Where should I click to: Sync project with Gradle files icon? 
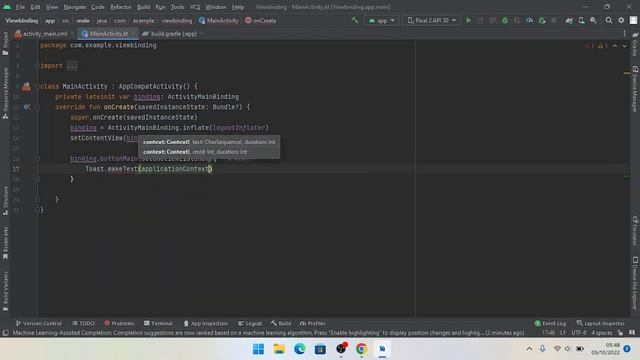(x=569, y=20)
